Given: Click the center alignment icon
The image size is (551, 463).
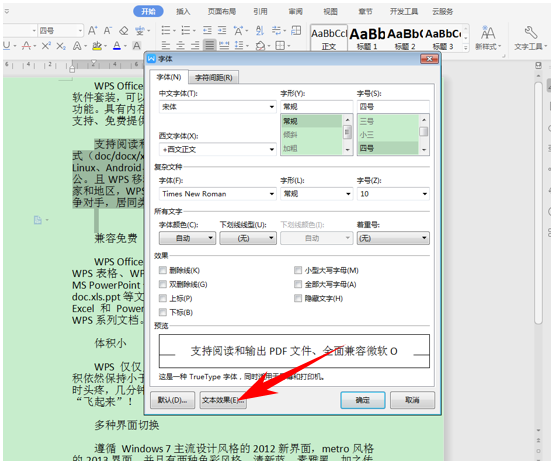Looking at the screenshot, I should [x=180, y=45].
